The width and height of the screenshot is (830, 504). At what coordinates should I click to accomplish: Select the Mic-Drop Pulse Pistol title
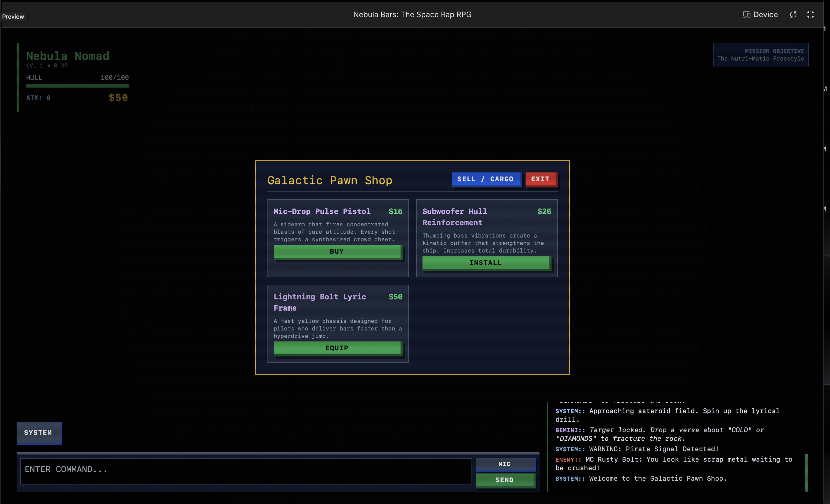(322, 211)
